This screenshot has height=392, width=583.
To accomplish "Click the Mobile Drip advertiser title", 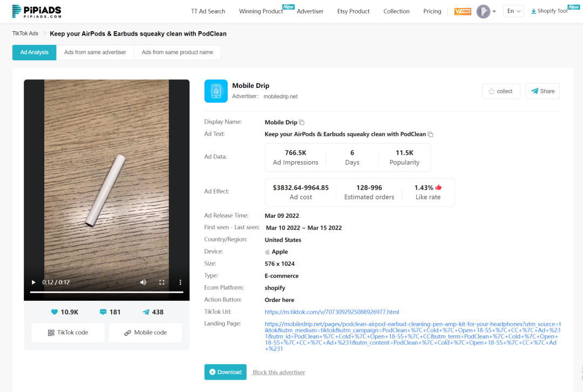I will pyautogui.click(x=250, y=85).
